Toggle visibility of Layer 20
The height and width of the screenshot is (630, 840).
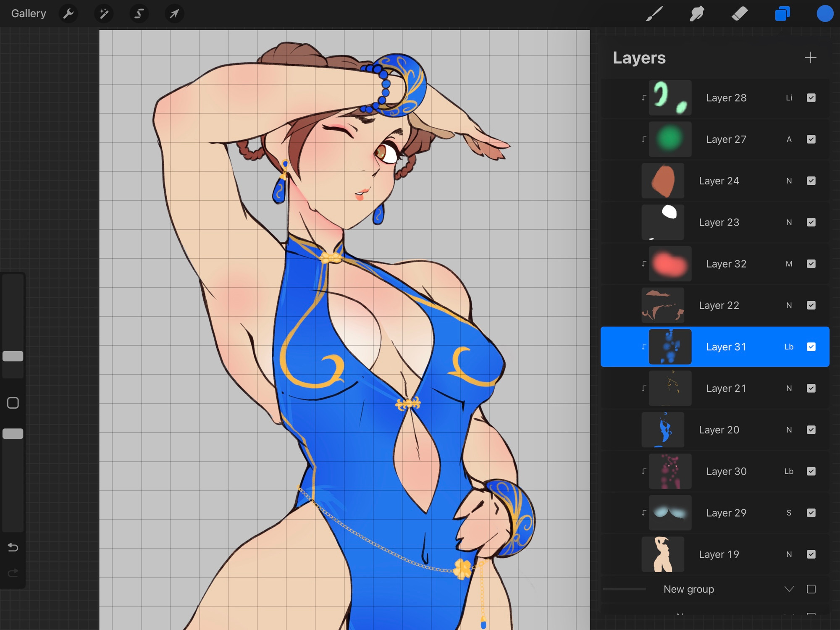[811, 430]
